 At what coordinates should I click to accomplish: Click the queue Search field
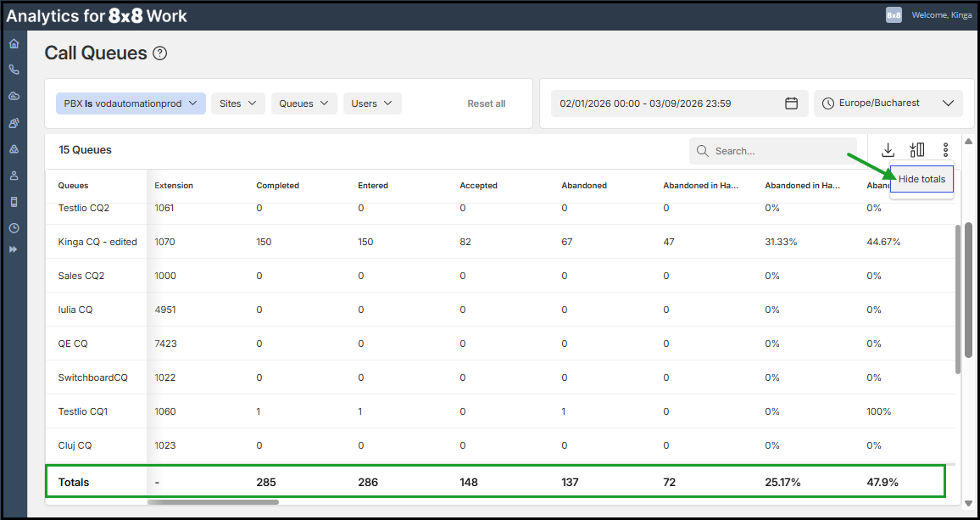click(780, 151)
